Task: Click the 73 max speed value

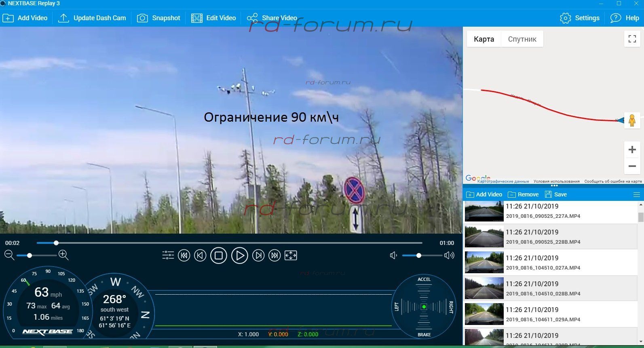Action: coord(36,306)
